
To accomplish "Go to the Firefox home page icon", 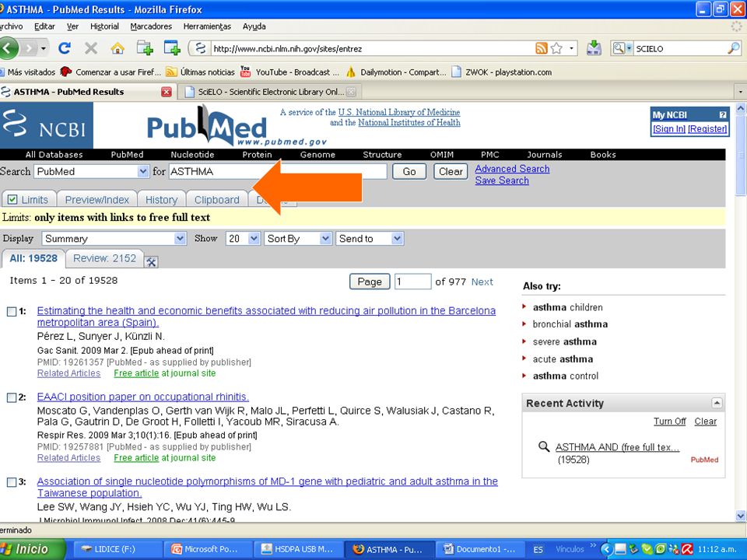I will pos(117,48).
